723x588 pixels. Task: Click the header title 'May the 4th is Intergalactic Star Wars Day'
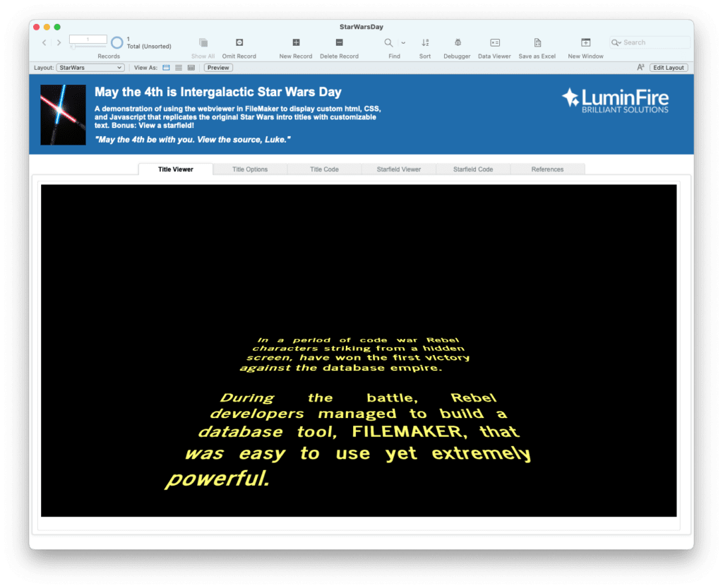pyautogui.click(x=218, y=92)
